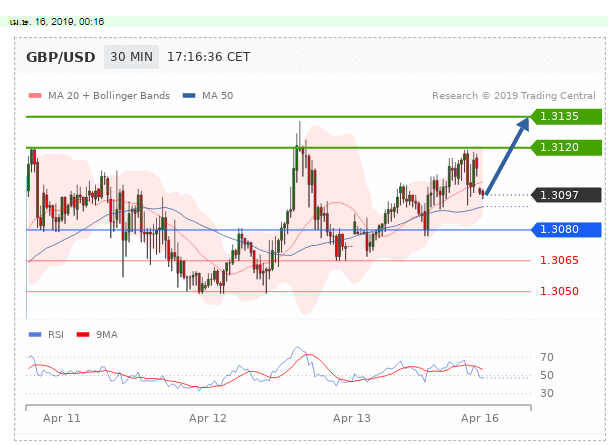
Task: Click the 1.3135 green resistance label
Action: [x=566, y=116]
